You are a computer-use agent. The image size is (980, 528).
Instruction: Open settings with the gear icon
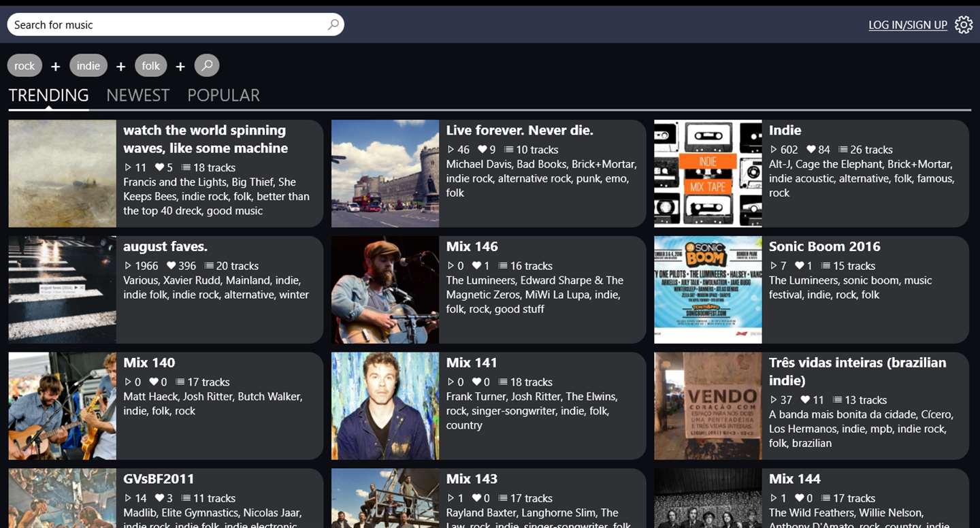[964, 24]
